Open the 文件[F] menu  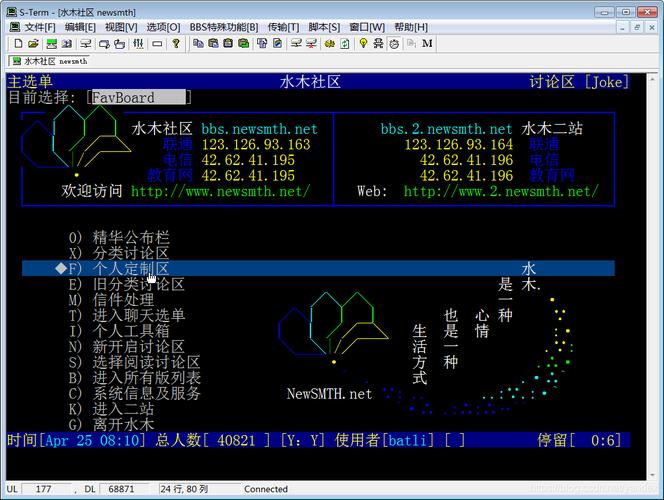pyautogui.click(x=40, y=27)
